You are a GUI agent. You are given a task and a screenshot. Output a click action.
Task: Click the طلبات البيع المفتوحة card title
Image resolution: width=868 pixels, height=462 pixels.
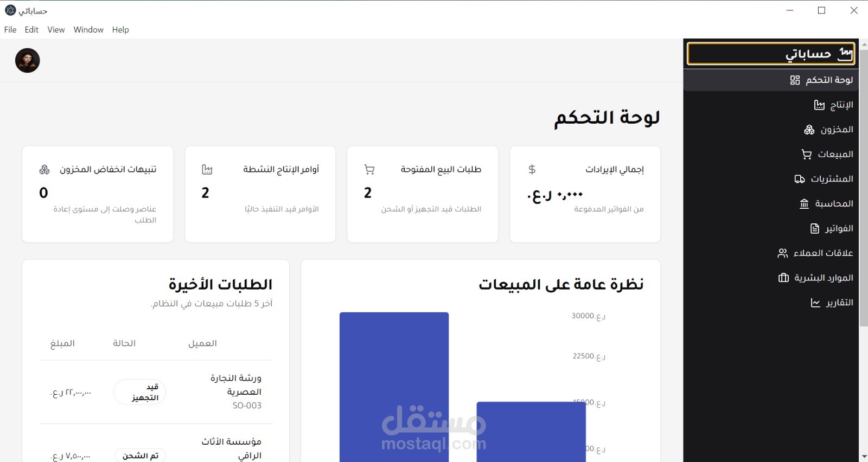441,170
